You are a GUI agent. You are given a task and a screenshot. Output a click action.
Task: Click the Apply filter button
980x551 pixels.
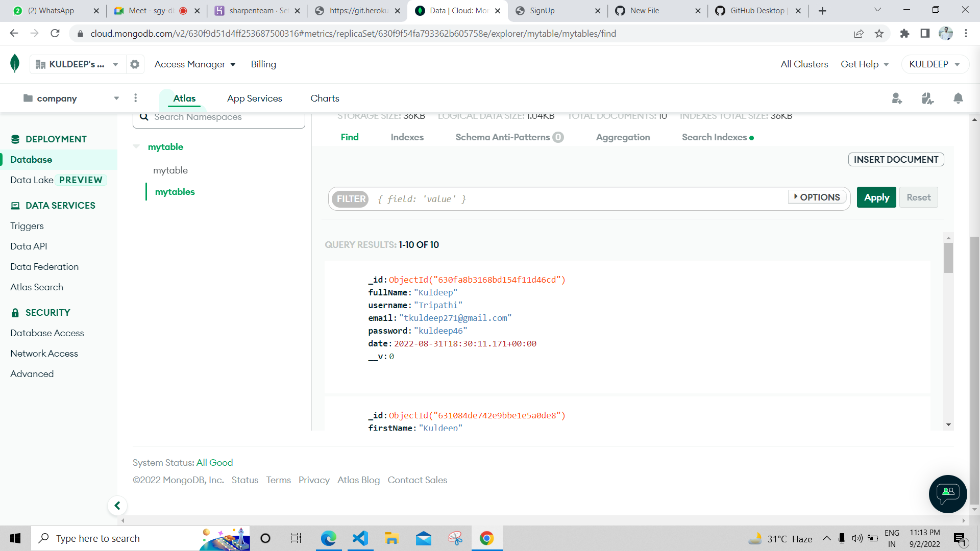pyautogui.click(x=876, y=197)
